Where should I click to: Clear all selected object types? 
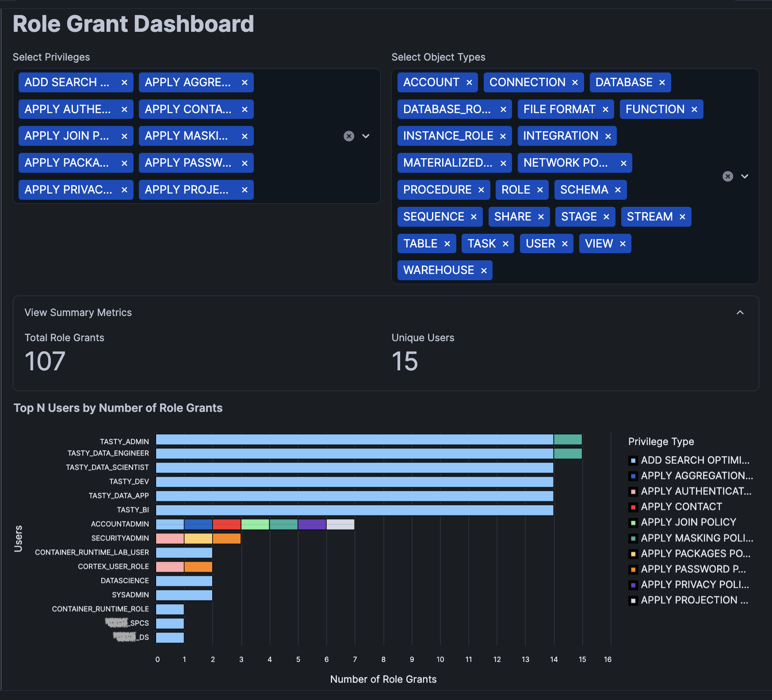[728, 176]
